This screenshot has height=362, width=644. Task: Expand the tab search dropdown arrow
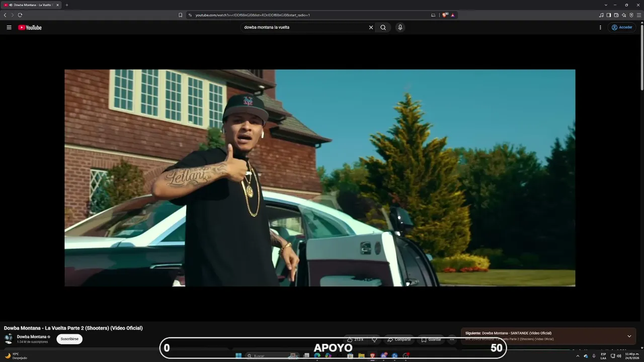[606, 5]
